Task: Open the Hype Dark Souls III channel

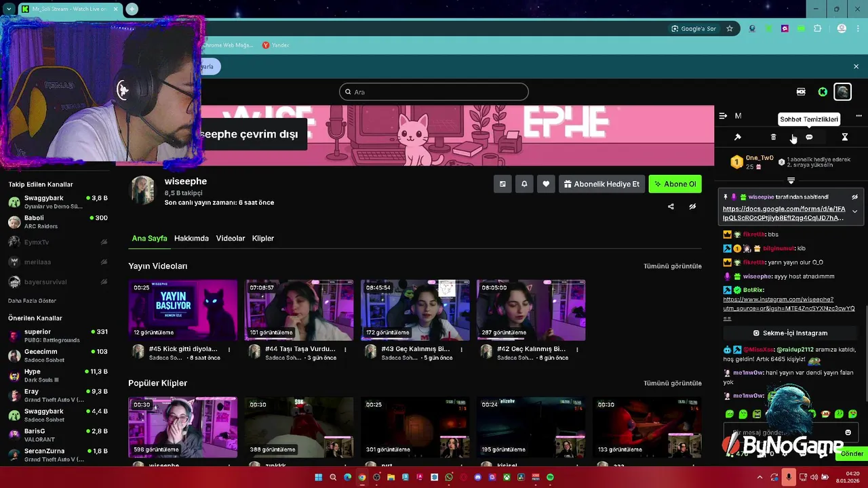Action: [58, 375]
